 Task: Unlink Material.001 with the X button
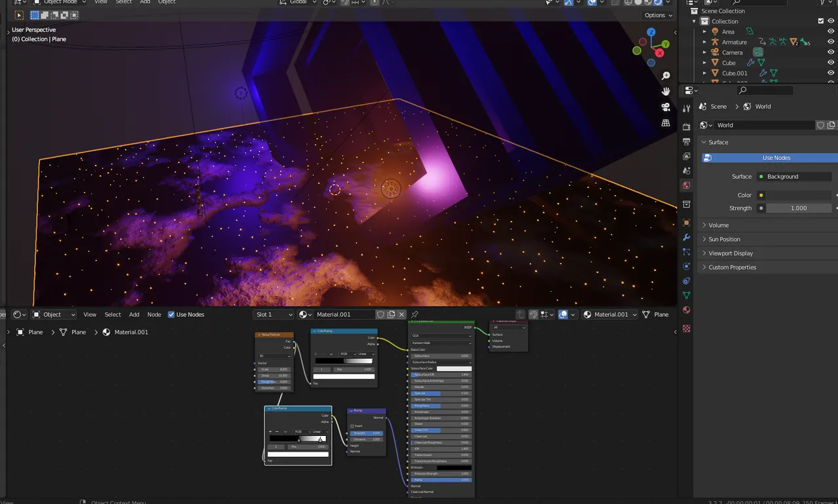(x=402, y=315)
